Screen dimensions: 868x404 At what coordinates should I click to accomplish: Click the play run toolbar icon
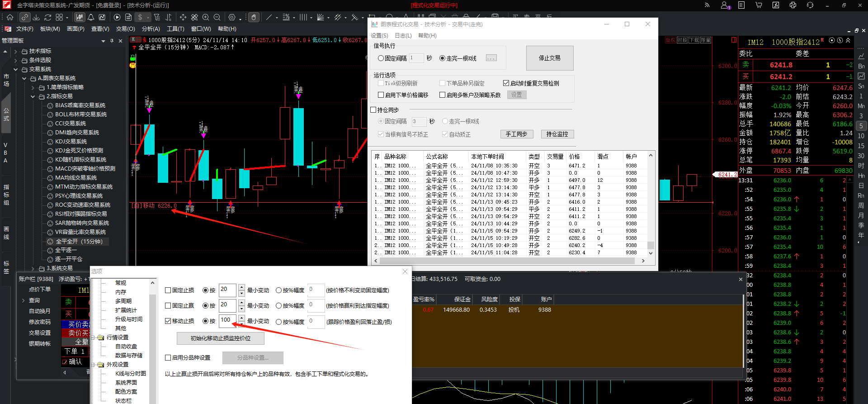[x=117, y=17]
